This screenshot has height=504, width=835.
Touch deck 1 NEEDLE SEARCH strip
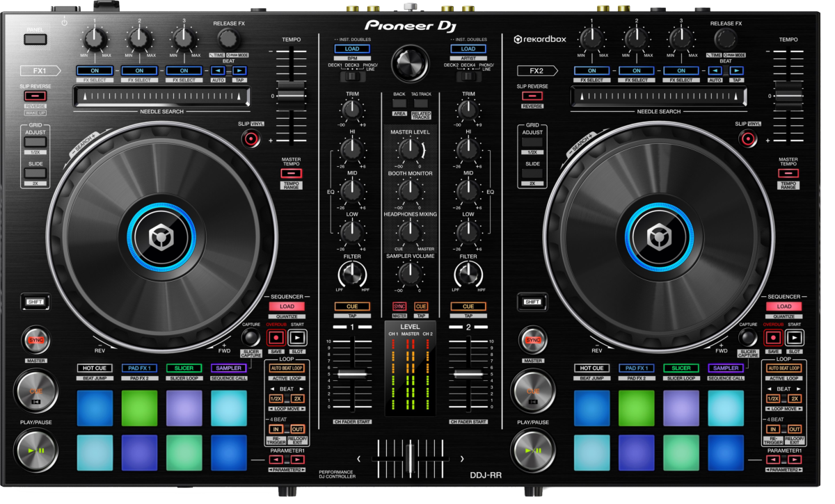(x=162, y=97)
